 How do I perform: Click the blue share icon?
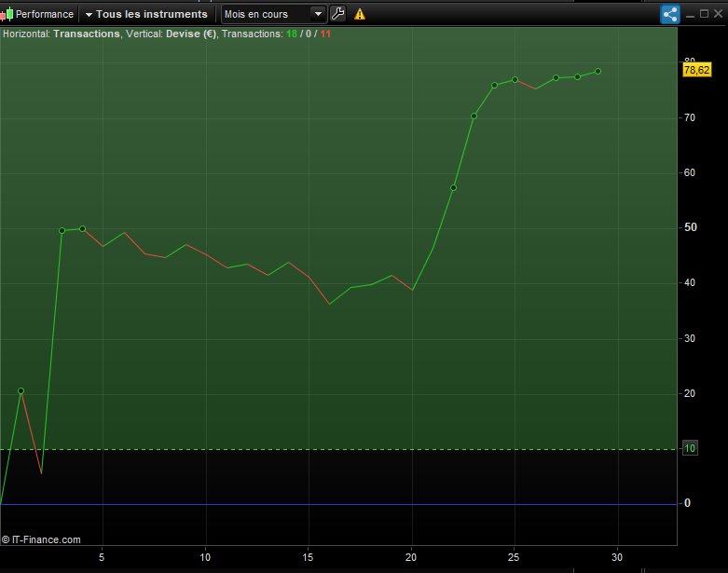click(x=670, y=14)
